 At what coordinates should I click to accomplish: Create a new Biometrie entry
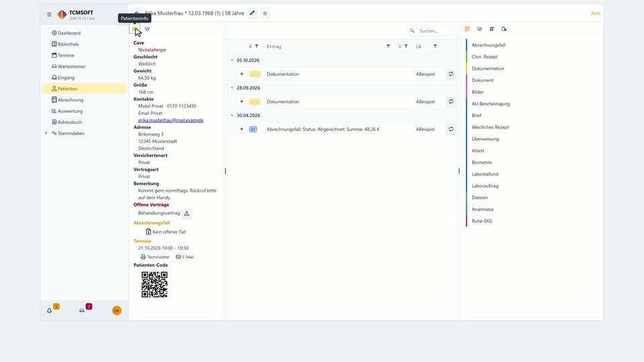pyautogui.click(x=482, y=162)
